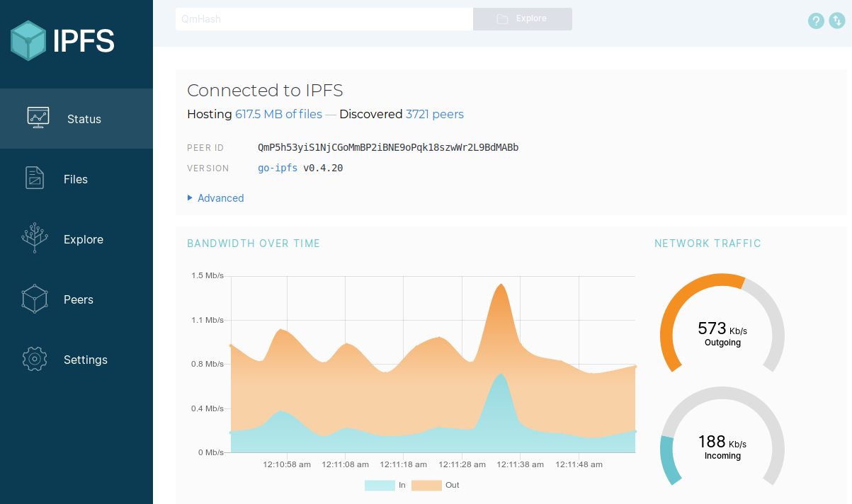Click the NETWORK TRAFFIC heading
The image size is (852, 504).
[708, 244]
